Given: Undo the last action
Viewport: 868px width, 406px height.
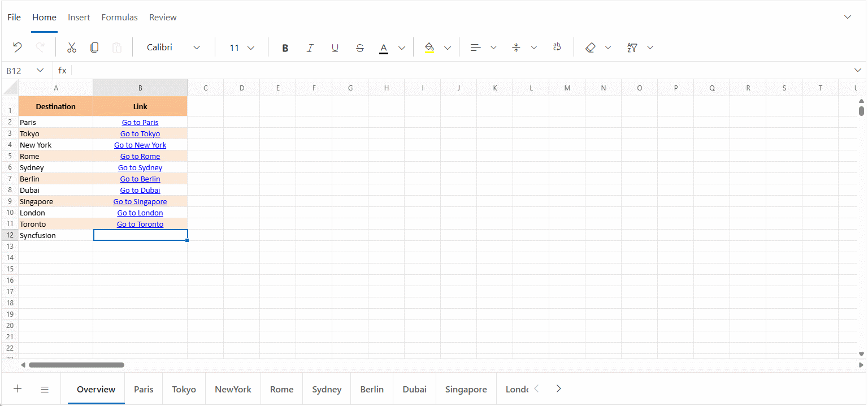Looking at the screenshot, I should coord(18,47).
